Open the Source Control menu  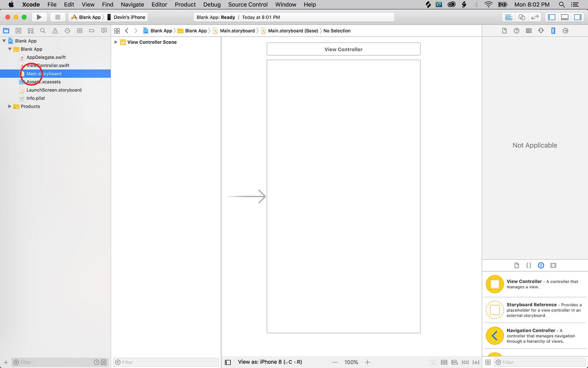click(248, 5)
